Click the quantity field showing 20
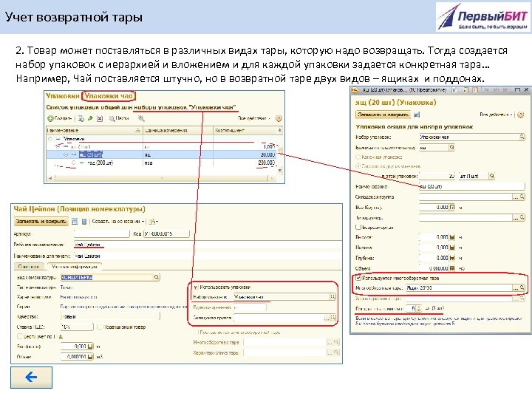 437,176
